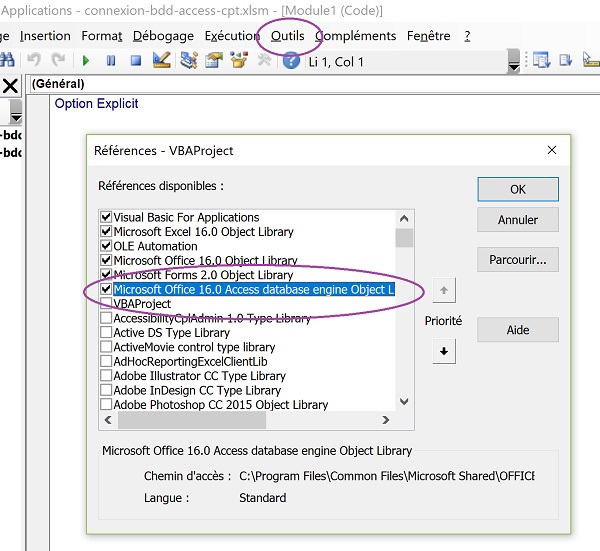This screenshot has width=600, height=551.
Task: Move reference up with Priorité up arrow
Action: [x=444, y=290]
